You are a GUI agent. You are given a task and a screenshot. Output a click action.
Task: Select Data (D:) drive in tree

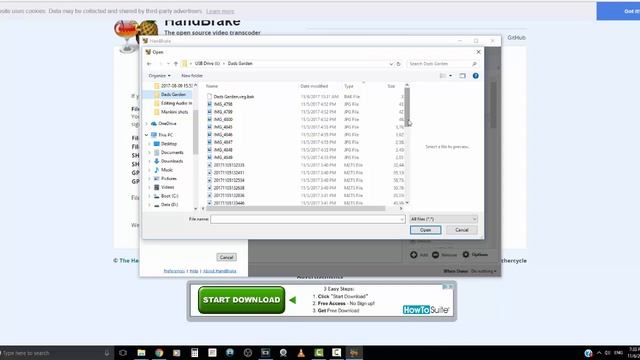coord(169,205)
